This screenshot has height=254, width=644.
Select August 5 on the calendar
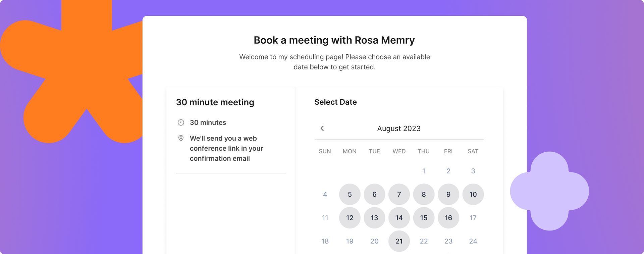(x=350, y=194)
